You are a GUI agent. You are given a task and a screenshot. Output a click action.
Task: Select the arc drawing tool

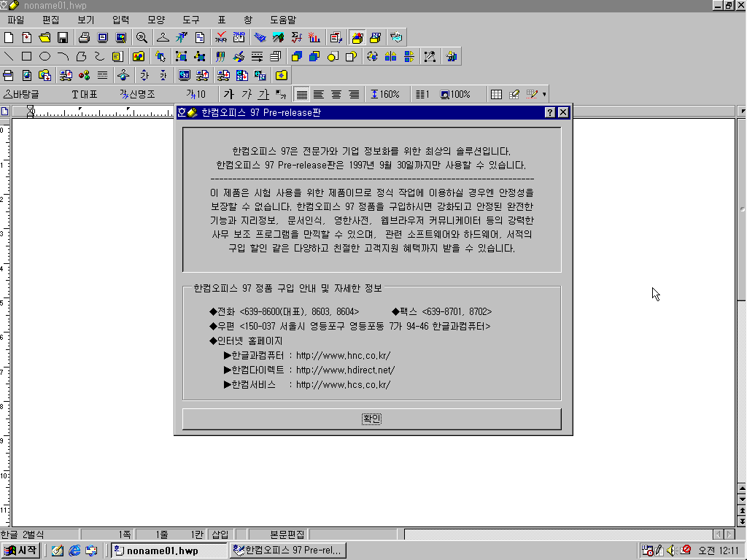coord(63,57)
